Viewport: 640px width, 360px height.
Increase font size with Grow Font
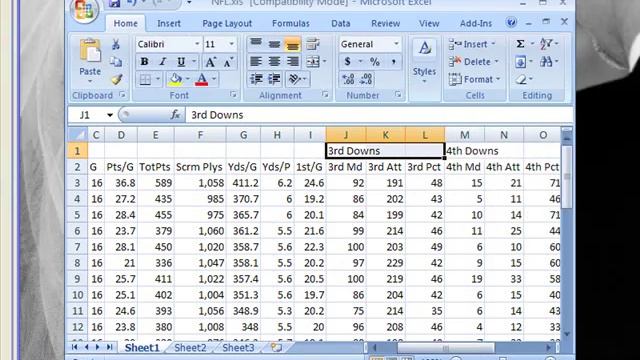pyautogui.click(x=210, y=62)
